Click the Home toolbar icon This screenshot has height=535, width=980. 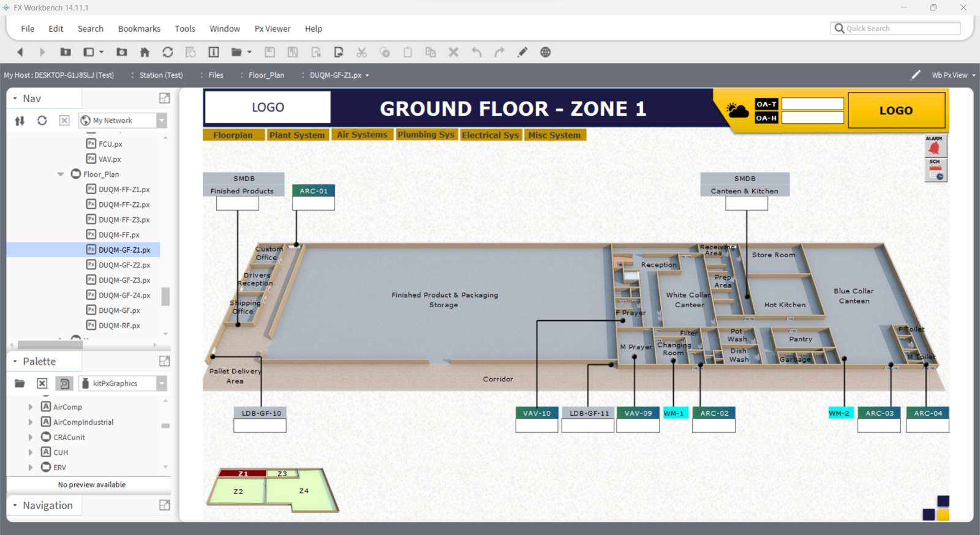click(x=145, y=52)
